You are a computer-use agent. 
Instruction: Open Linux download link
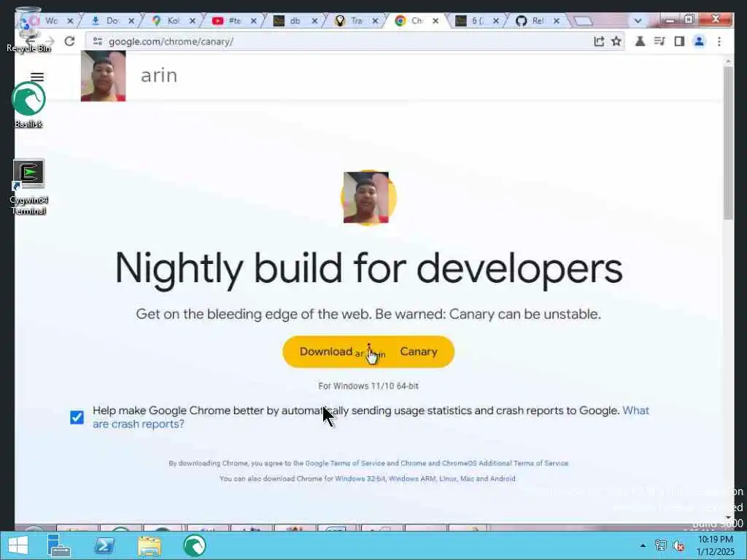click(x=447, y=478)
